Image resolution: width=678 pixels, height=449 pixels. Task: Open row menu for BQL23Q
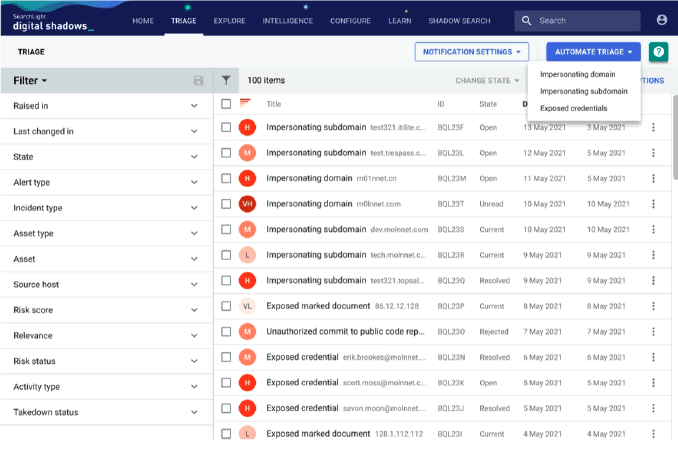tap(653, 280)
